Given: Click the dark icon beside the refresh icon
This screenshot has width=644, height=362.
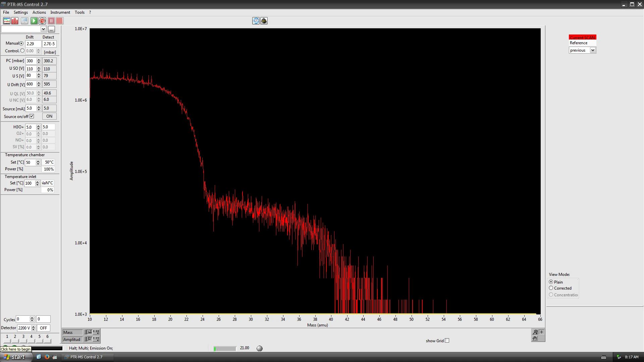Looking at the screenshot, I should 264,21.
